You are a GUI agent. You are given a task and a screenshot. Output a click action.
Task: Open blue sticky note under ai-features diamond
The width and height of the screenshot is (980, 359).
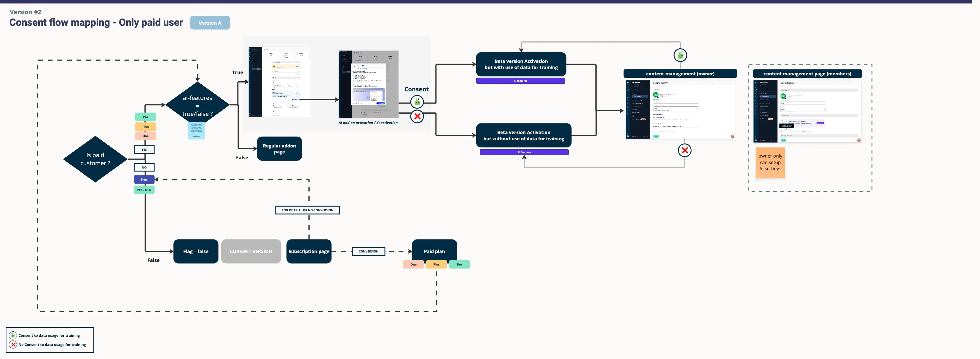pyautogui.click(x=196, y=130)
